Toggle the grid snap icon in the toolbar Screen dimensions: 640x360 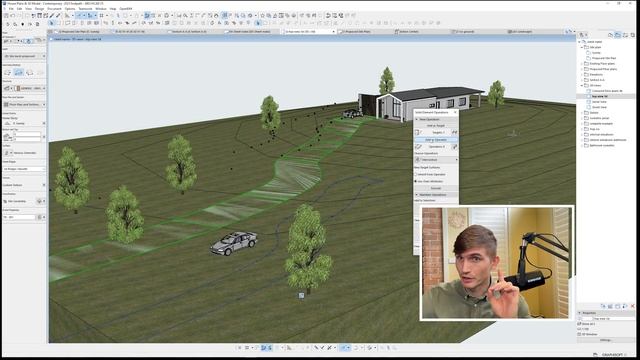(102, 16)
